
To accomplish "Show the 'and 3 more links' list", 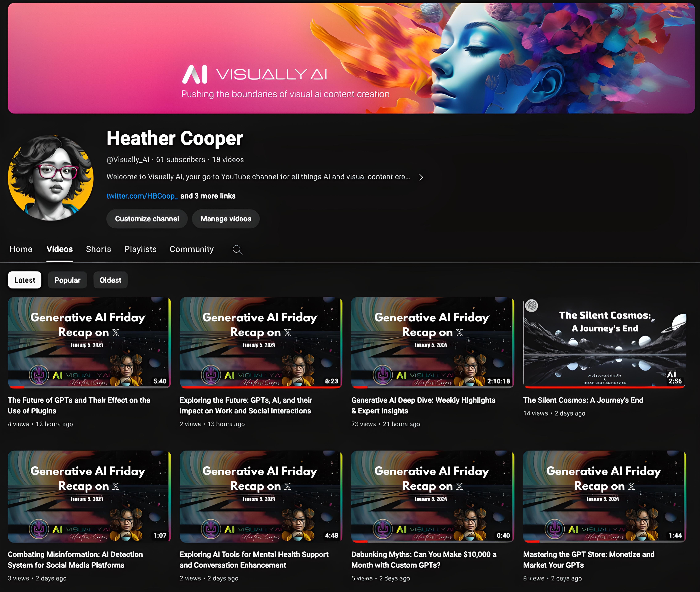I will [x=208, y=196].
